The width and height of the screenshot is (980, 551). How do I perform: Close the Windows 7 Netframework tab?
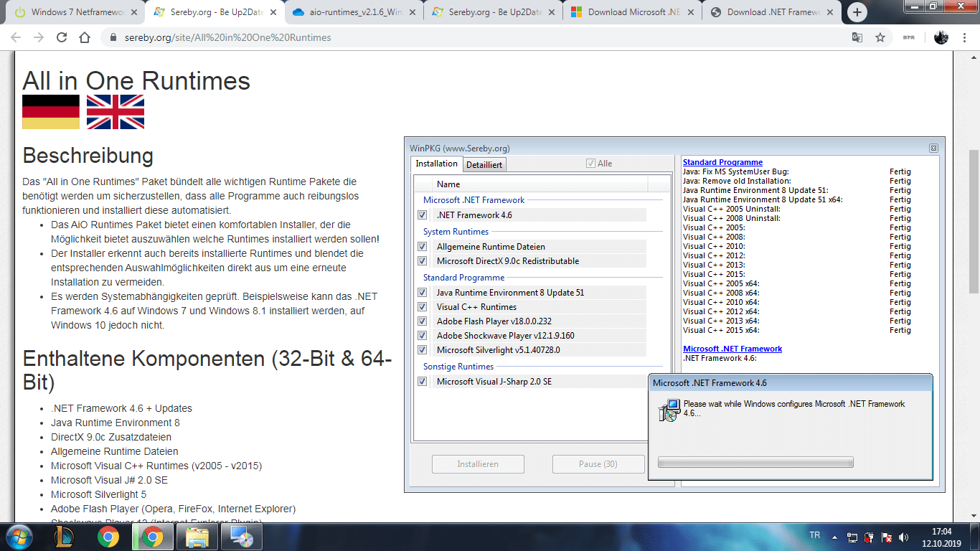[x=133, y=12]
